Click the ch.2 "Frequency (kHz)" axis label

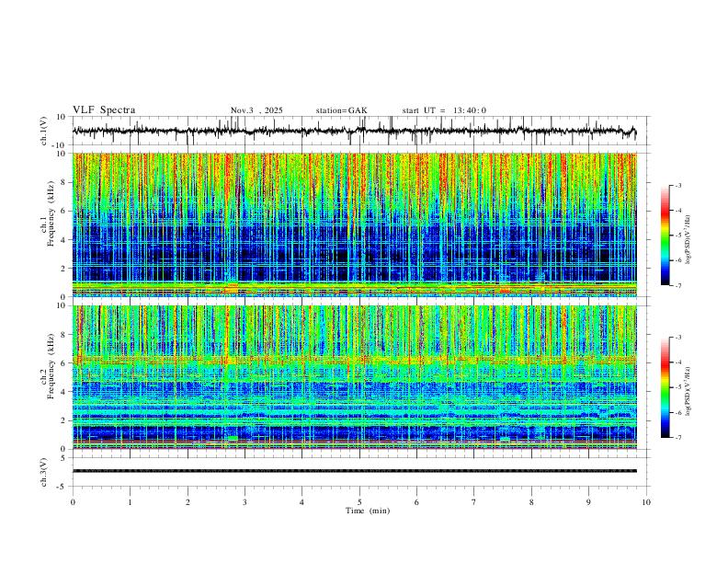(x=51, y=366)
